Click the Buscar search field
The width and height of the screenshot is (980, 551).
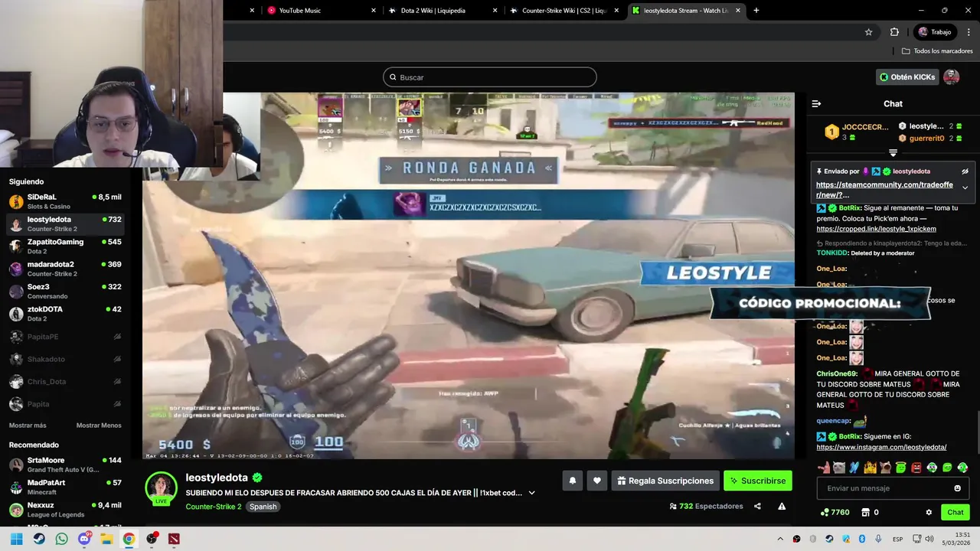[x=490, y=77]
